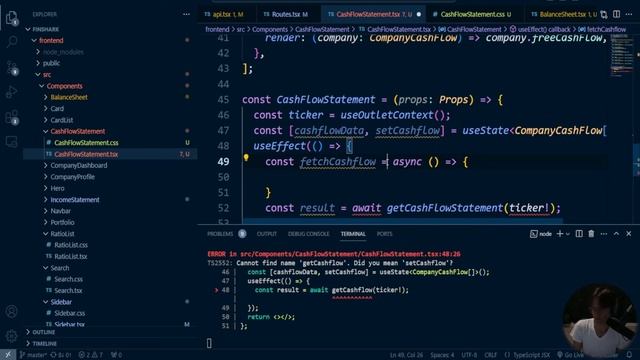Click 'Ln 49, Col 26' cursor position
The width and height of the screenshot is (640, 360).
click(406, 355)
